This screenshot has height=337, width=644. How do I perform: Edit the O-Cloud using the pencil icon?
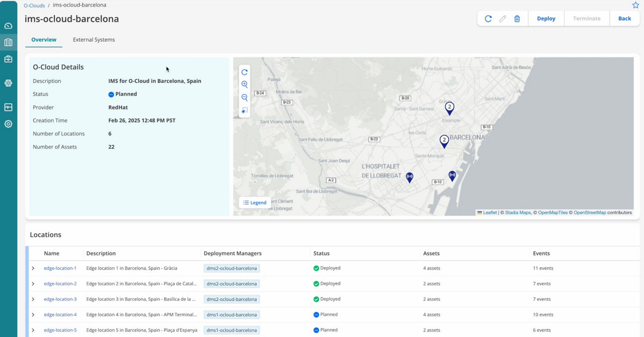pyautogui.click(x=502, y=18)
